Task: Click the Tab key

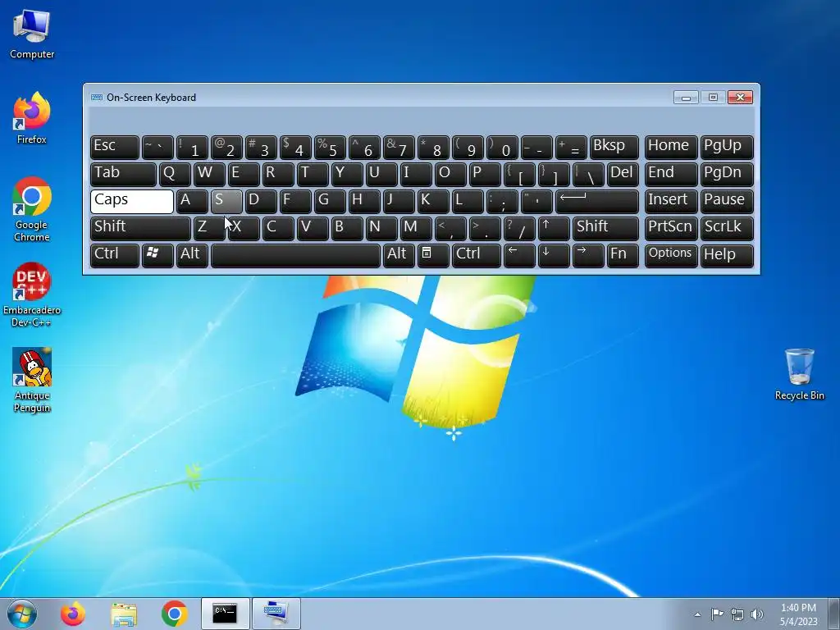Action: click(x=123, y=175)
